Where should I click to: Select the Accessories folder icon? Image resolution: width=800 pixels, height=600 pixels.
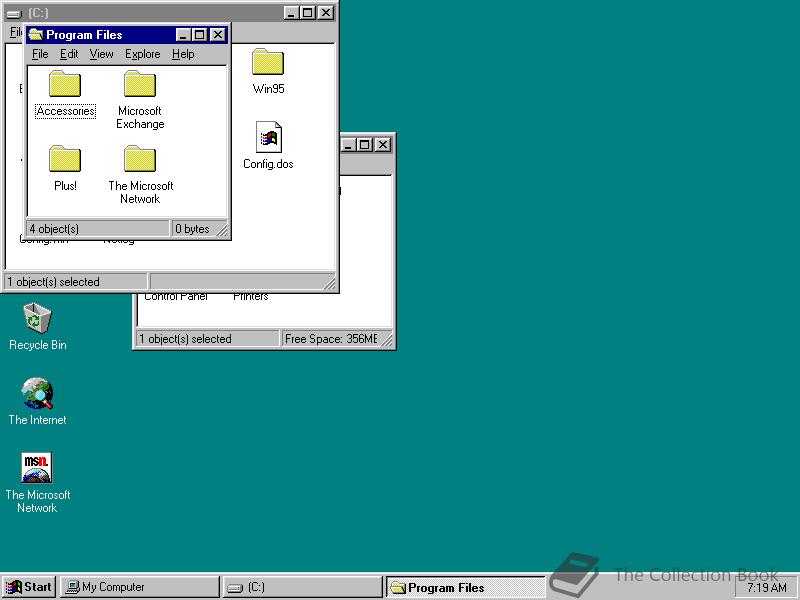pyautogui.click(x=65, y=84)
